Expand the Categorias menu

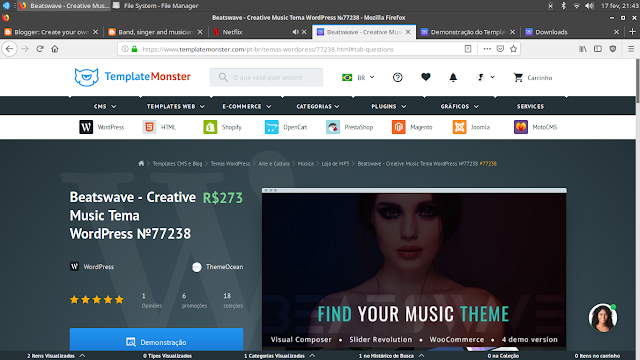(318, 106)
